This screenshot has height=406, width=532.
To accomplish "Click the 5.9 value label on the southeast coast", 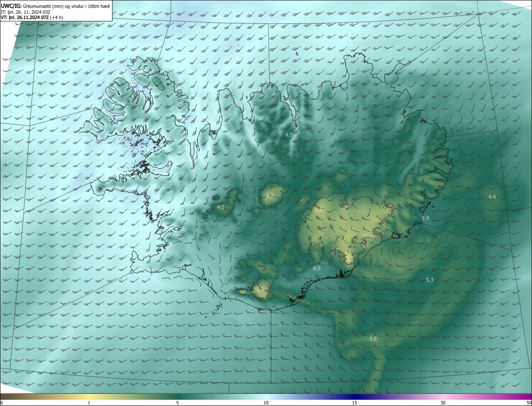I will (x=425, y=218).
